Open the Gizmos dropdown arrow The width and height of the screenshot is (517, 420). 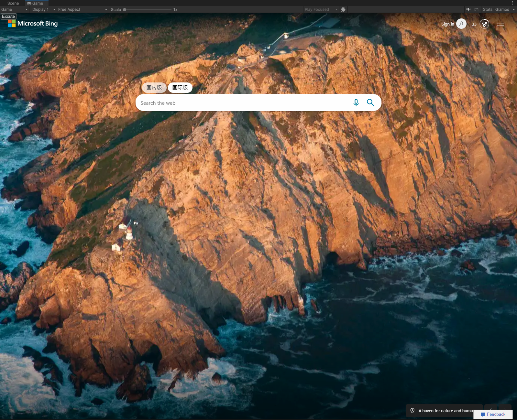pos(513,9)
